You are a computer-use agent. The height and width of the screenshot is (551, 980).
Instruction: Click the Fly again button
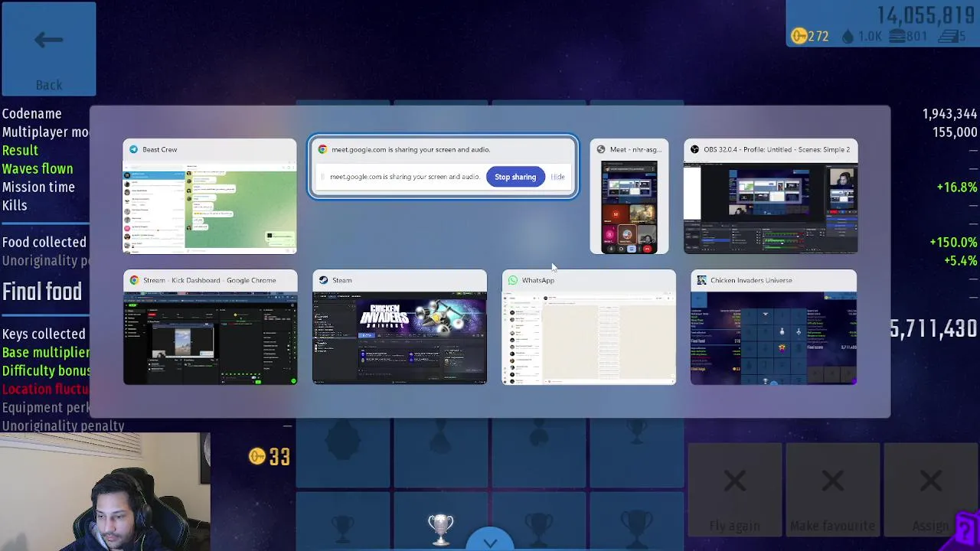(x=734, y=491)
